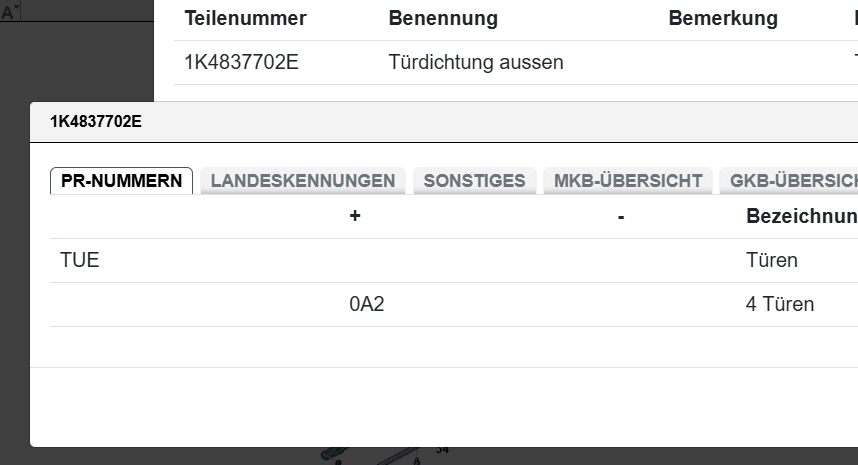The height and width of the screenshot is (465, 858).
Task: Click diagram label 34 below the dialog
Action: [442, 451]
